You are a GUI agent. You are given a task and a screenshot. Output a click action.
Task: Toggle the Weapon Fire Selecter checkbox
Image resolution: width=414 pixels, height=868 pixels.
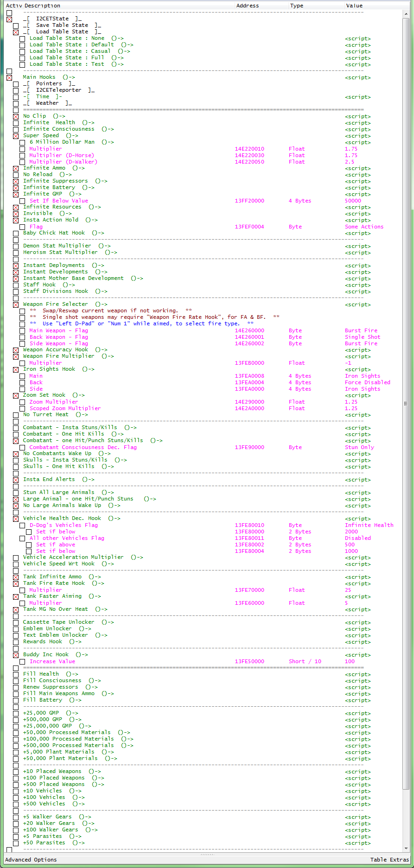pyautogui.click(x=16, y=305)
